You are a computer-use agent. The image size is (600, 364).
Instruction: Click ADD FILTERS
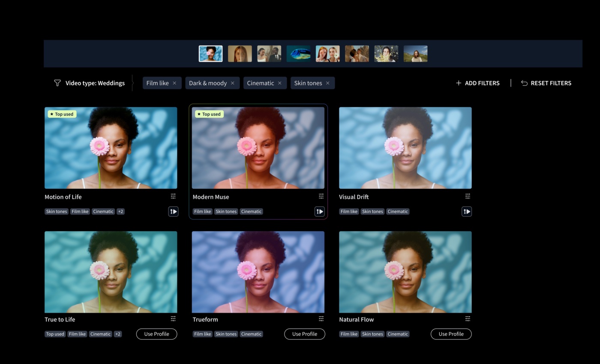[477, 83]
